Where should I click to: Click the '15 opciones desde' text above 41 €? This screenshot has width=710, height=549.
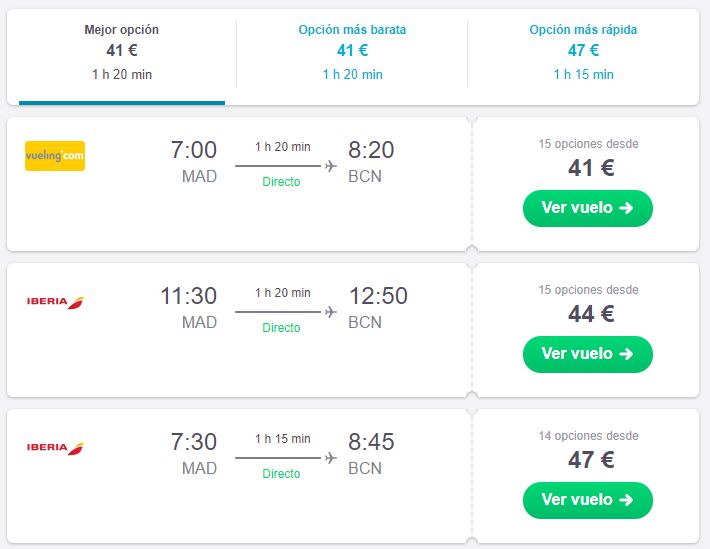(588, 144)
